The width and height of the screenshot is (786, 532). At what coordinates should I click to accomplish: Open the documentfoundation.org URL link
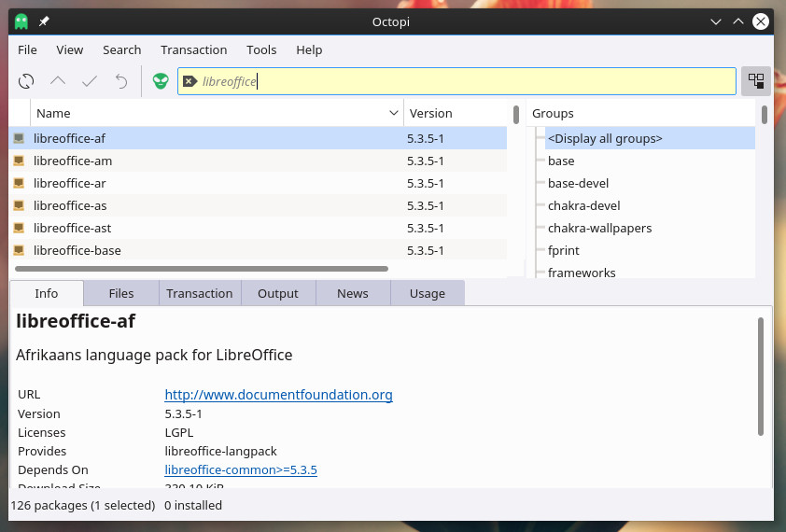pos(278,395)
